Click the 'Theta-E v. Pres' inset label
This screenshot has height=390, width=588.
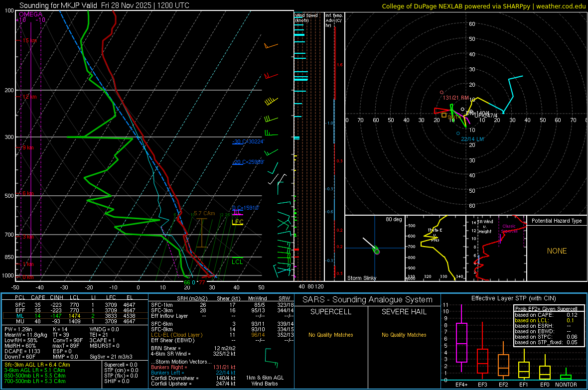click(435, 235)
